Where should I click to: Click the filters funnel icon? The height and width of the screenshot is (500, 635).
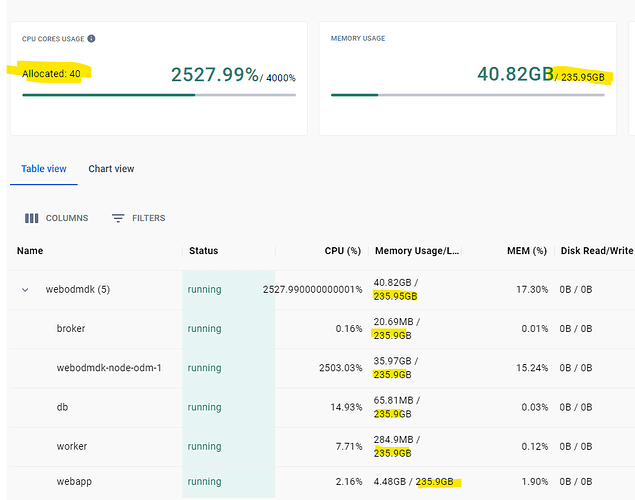coord(118,218)
